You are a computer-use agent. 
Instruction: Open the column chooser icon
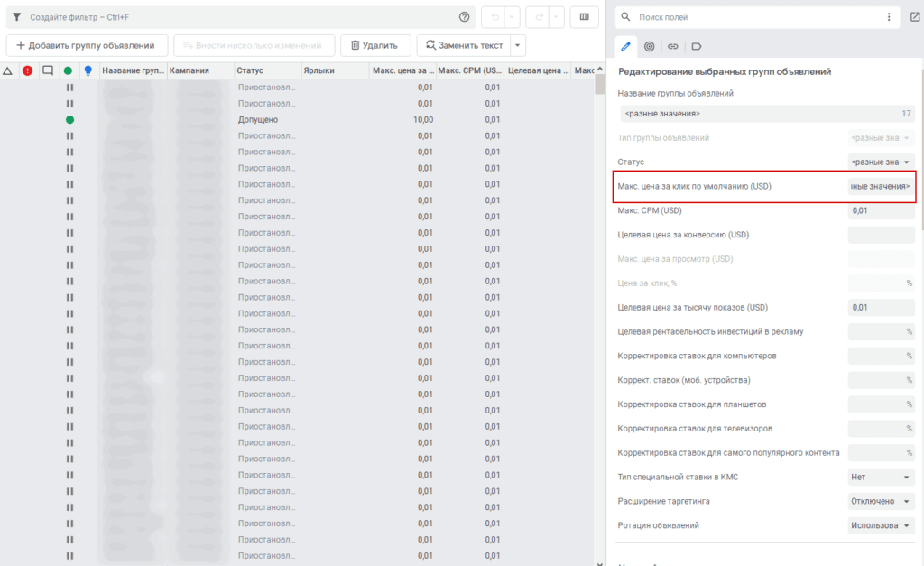[x=584, y=17]
